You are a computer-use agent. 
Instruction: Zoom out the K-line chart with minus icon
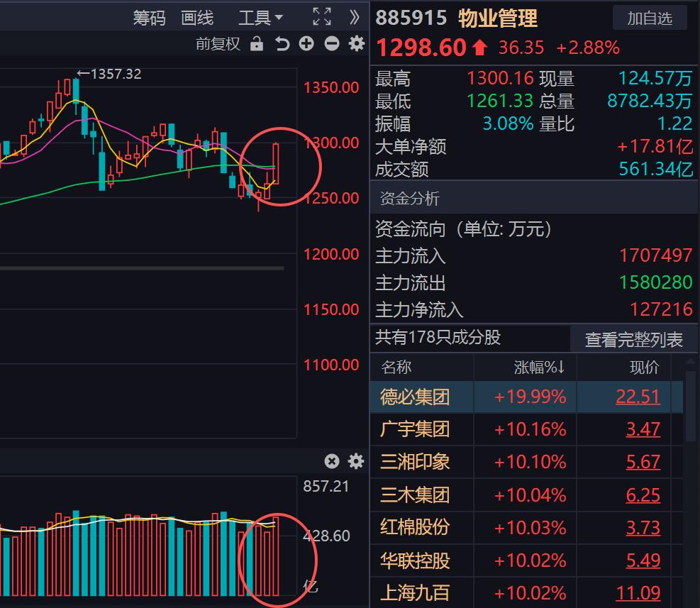[x=331, y=44]
